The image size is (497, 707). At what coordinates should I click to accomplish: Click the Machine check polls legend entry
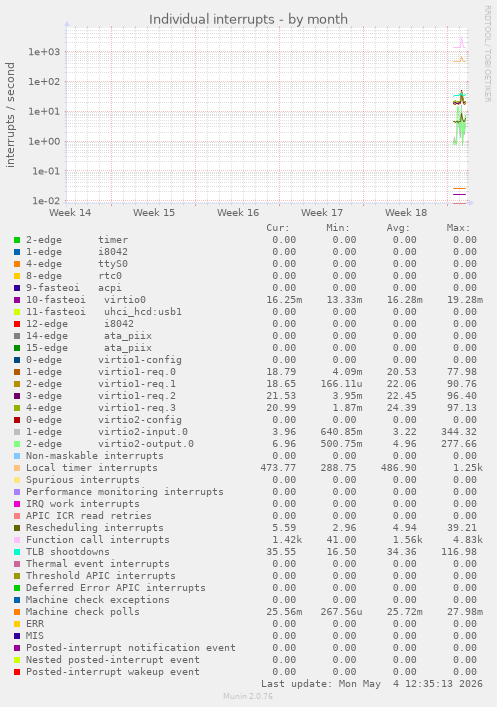coord(83,612)
